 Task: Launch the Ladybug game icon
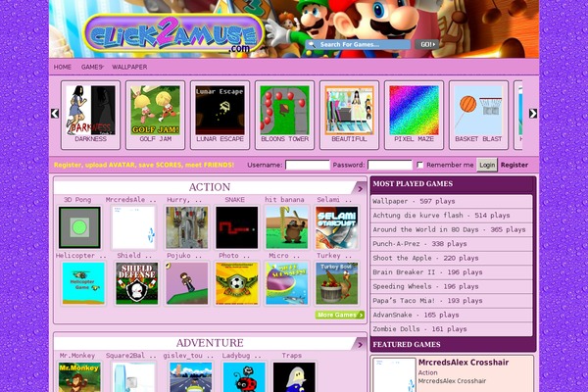click(x=244, y=377)
